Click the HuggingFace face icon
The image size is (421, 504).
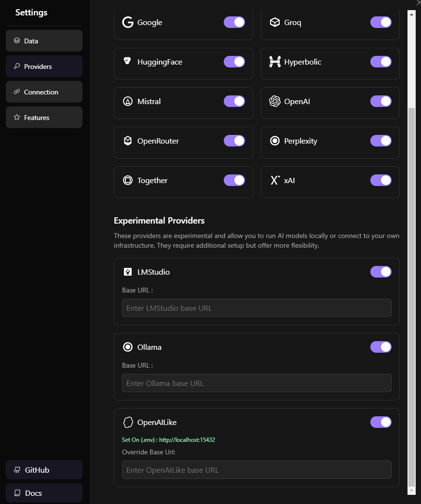(x=127, y=61)
